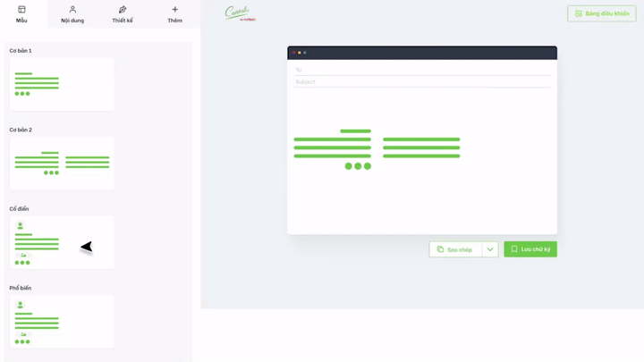Click the Thêm plus icon
The height and width of the screenshot is (362, 644).
click(174, 10)
